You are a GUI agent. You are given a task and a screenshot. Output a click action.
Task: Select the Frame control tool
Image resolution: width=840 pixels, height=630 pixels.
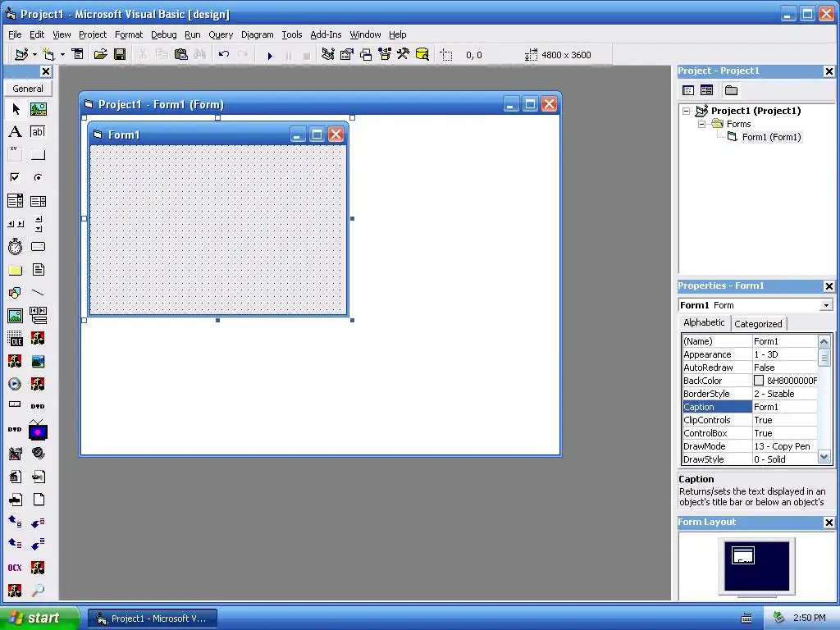coord(16,155)
